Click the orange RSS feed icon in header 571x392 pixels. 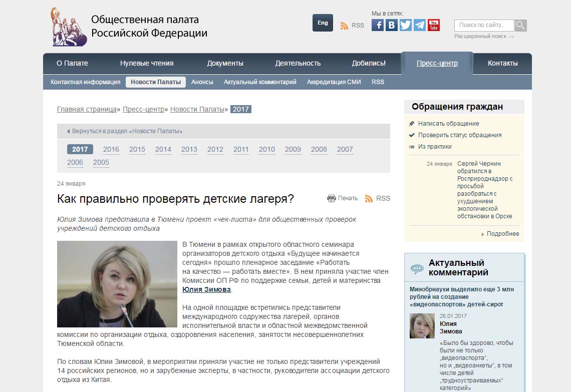pos(344,26)
